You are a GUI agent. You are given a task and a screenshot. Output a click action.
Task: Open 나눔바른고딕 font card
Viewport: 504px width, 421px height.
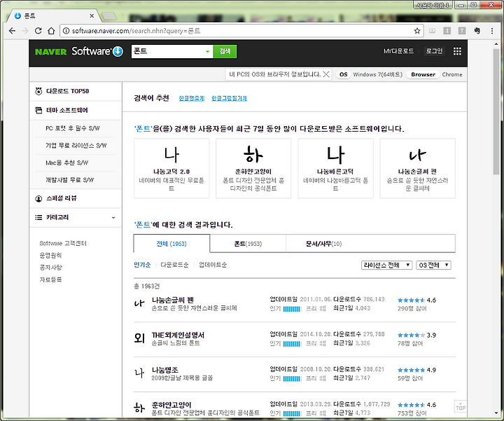335,168
